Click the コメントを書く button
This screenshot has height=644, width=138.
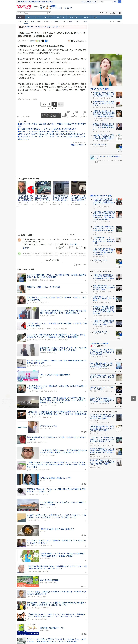[x=69, y=235]
